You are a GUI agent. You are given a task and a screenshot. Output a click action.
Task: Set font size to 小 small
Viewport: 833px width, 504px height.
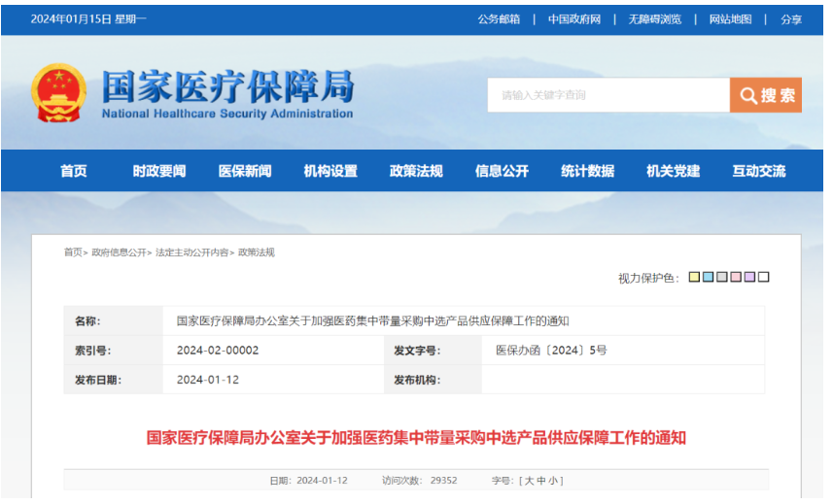553,481
